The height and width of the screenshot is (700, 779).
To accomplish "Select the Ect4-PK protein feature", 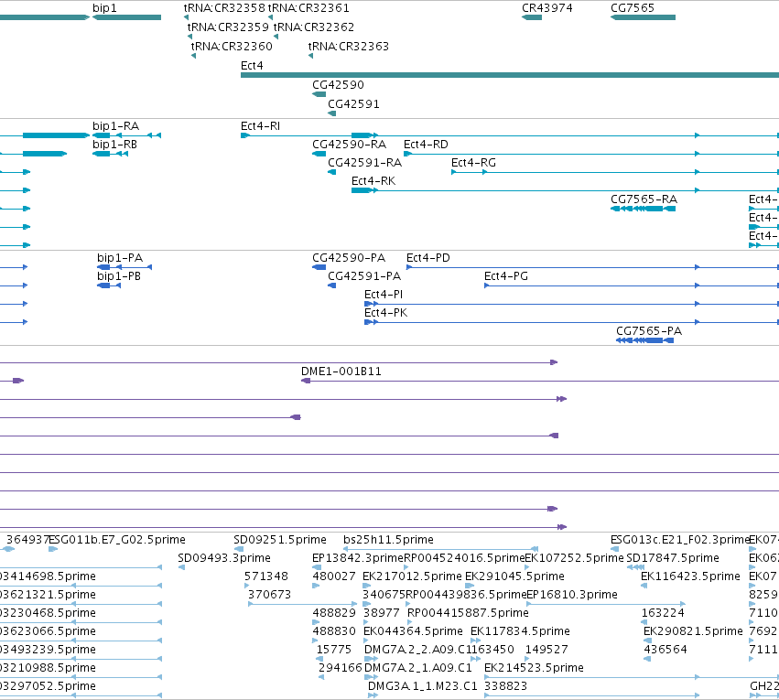I will [571, 323].
